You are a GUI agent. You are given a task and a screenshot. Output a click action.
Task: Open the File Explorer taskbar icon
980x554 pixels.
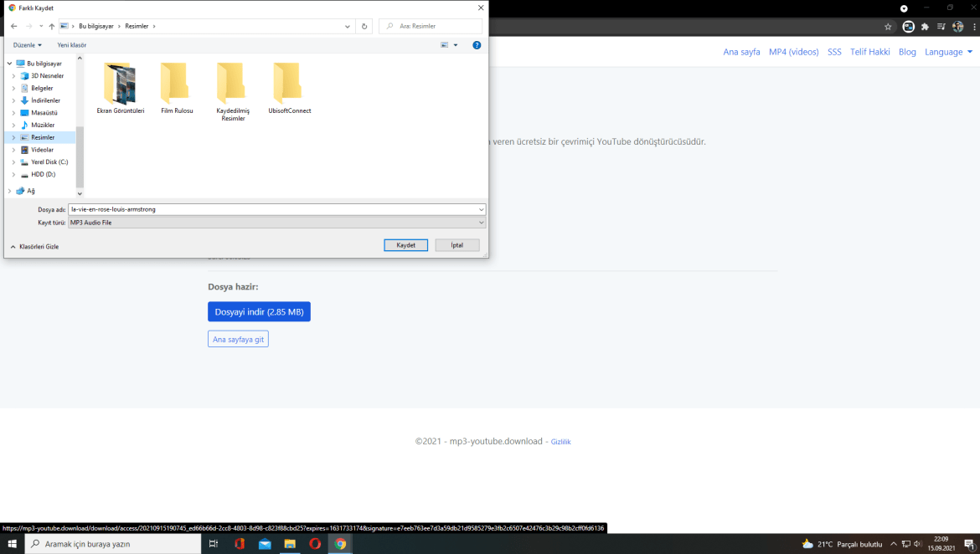tap(290, 544)
